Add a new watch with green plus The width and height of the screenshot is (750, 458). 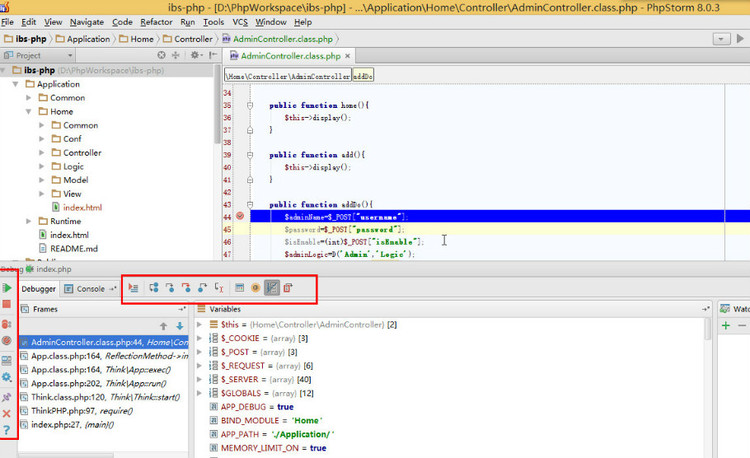click(726, 326)
